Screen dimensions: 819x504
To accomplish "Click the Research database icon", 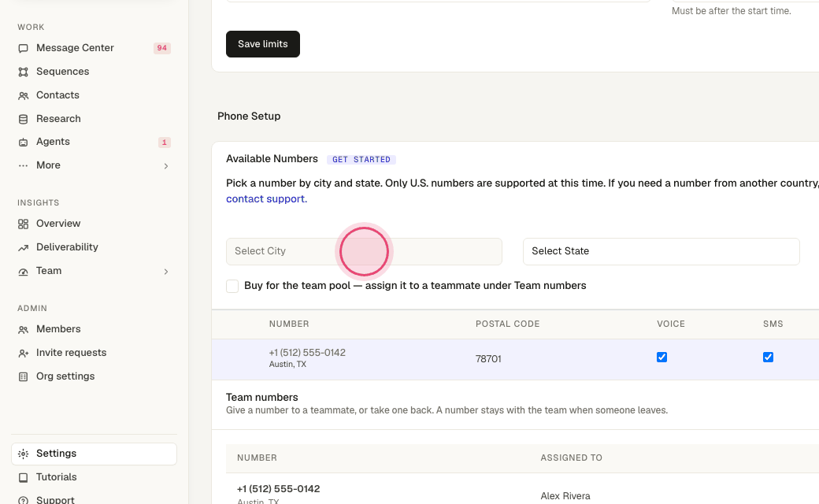I will click(x=23, y=119).
